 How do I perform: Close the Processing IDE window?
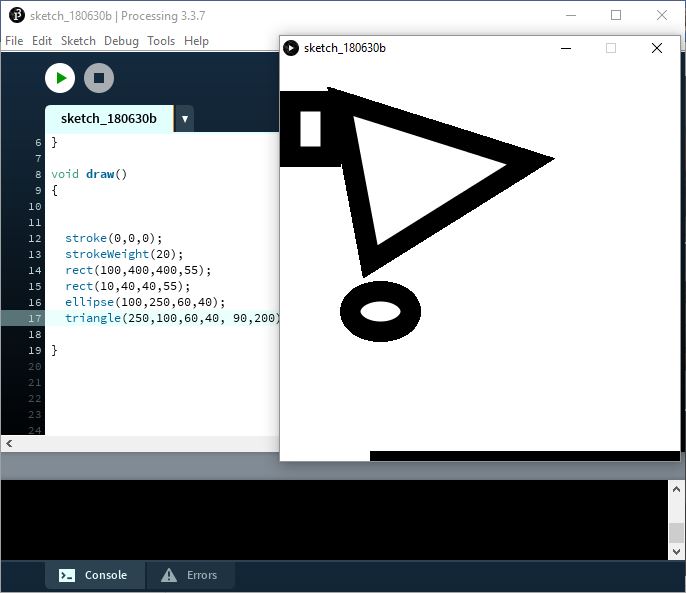pyautogui.click(x=662, y=15)
